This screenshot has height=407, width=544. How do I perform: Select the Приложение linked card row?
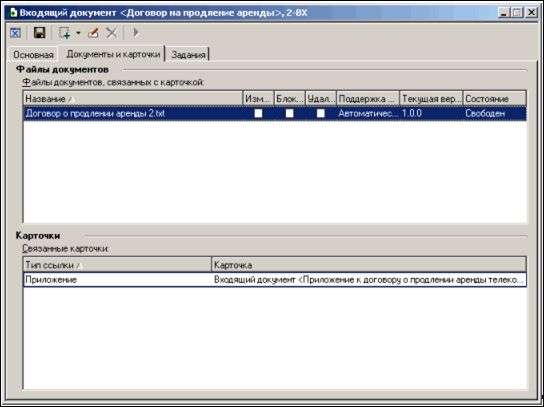[275, 280]
